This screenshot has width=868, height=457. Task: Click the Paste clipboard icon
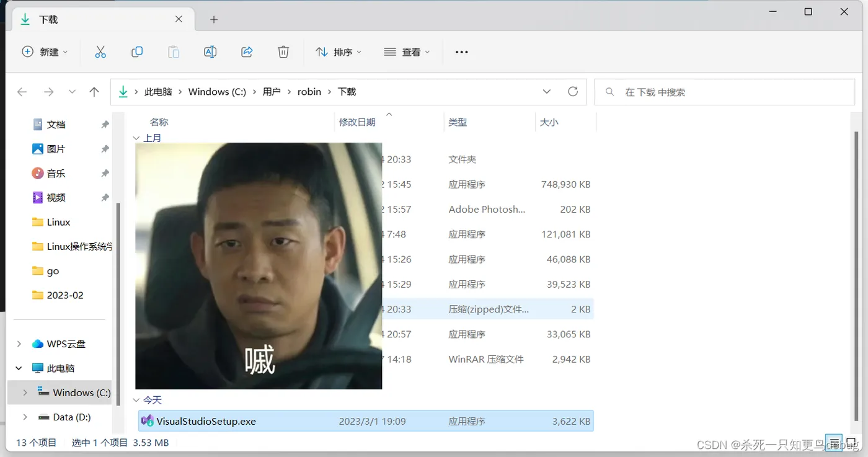(x=174, y=52)
